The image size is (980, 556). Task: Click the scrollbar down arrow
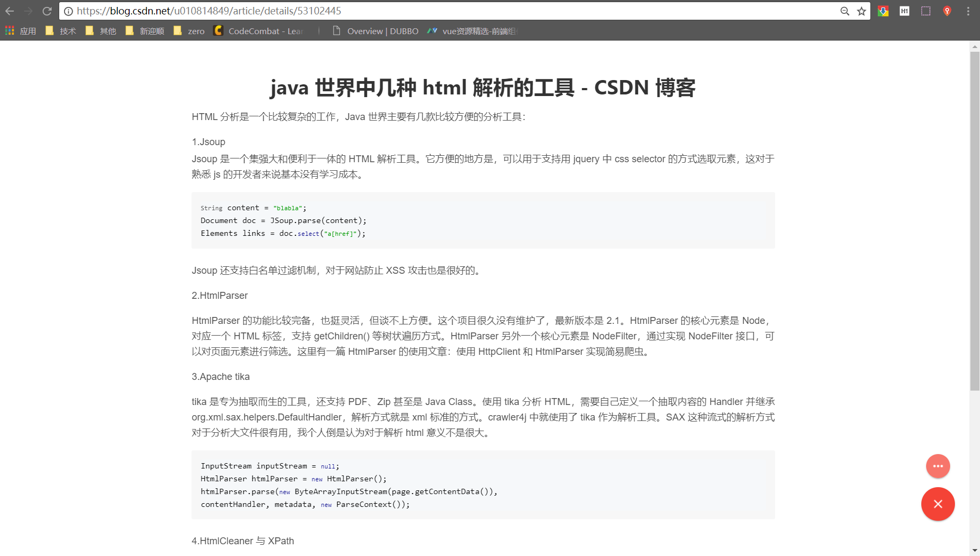975,550
